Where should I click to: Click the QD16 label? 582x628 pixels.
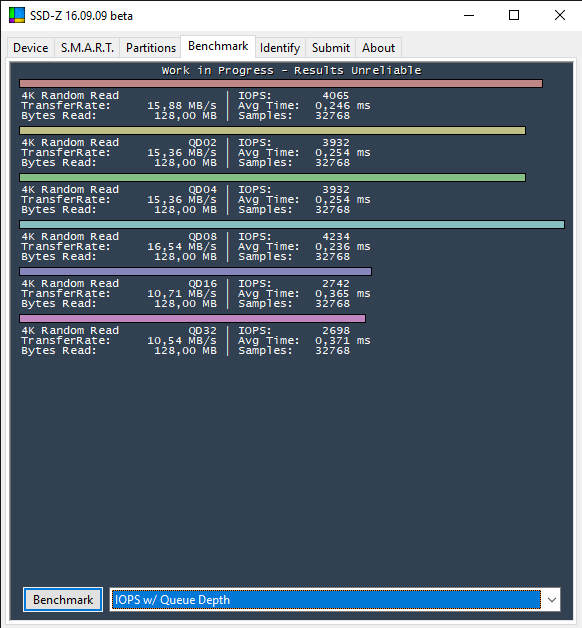[203, 284]
